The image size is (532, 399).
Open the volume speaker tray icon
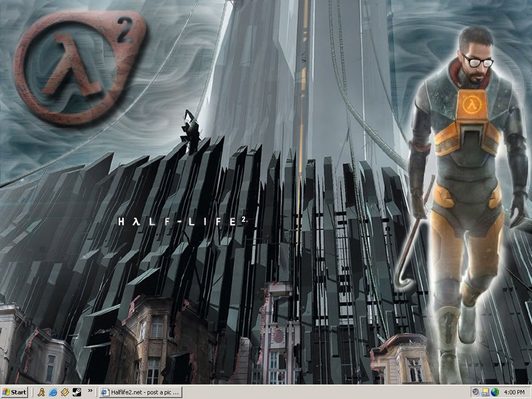(476, 392)
